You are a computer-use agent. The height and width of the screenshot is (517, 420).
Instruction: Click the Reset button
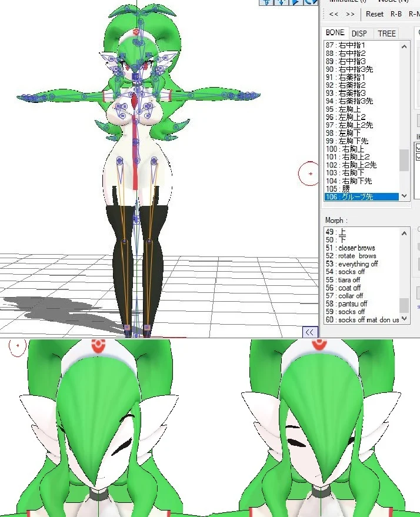tap(375, 14)
